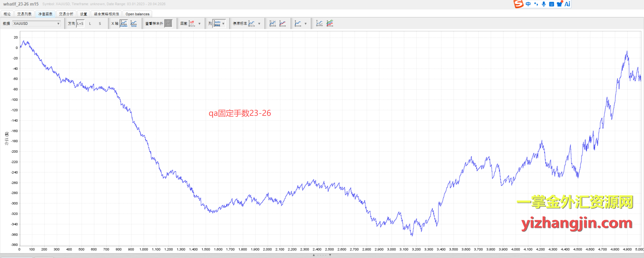Viewport: 644px width, 258px height.
Task: Click the Sogou AI assistant button
Action: click(567, 4)
